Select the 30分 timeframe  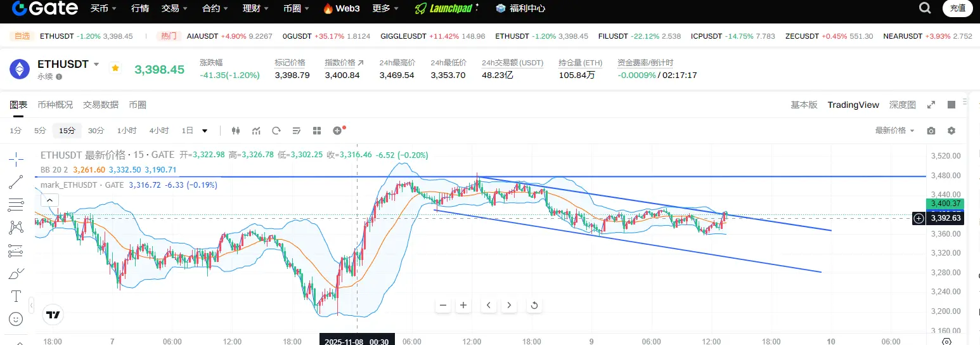96,131
